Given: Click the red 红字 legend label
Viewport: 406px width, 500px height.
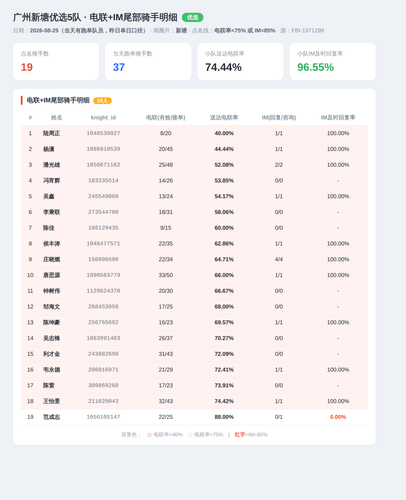Looking at the screenshot, I should [x=240, y=435].
